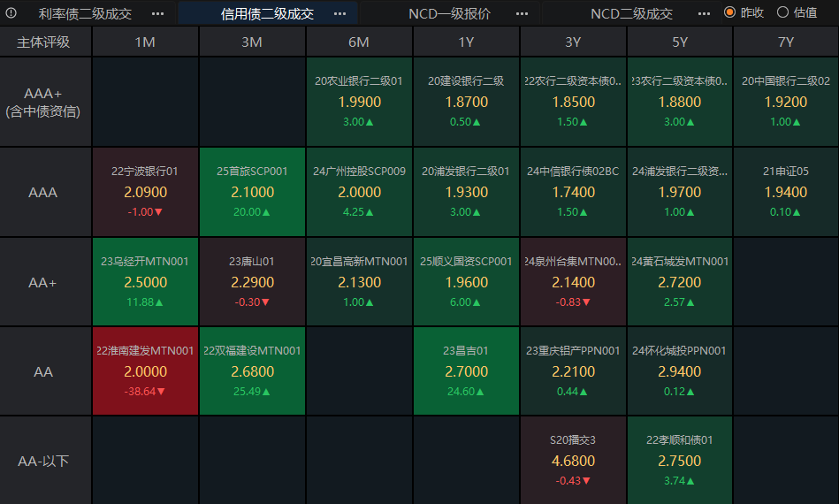Open the NCD二级成交 tab
This screenshot has width=839, height=504.
[x=631, y=14]
